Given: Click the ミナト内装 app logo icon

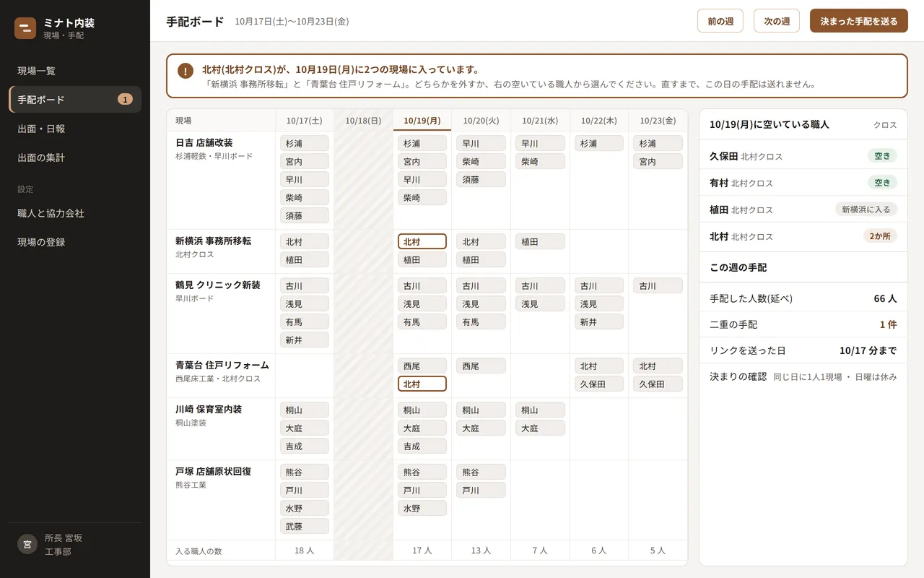Looking at the screenshot, I should point(25,28).
